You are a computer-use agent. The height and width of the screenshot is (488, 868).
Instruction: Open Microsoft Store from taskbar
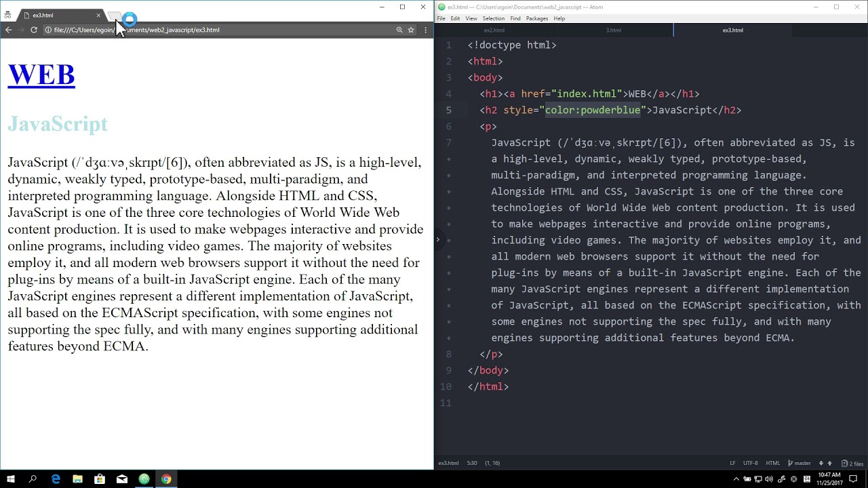(x=100, y=479)
